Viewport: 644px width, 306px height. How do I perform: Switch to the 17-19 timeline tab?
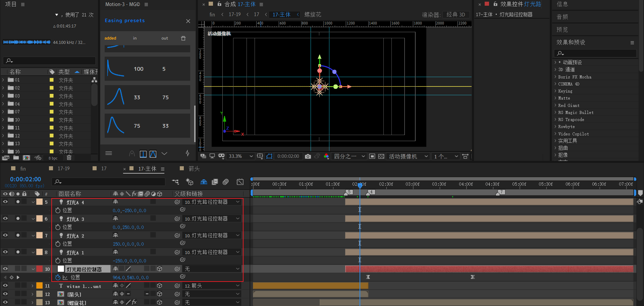63,169
